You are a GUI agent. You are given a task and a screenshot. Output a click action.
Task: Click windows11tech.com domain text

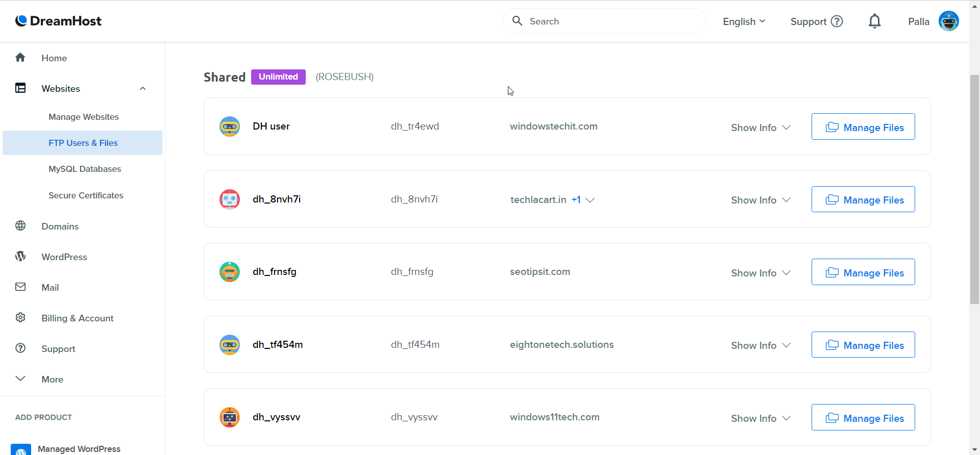(554, 417)
